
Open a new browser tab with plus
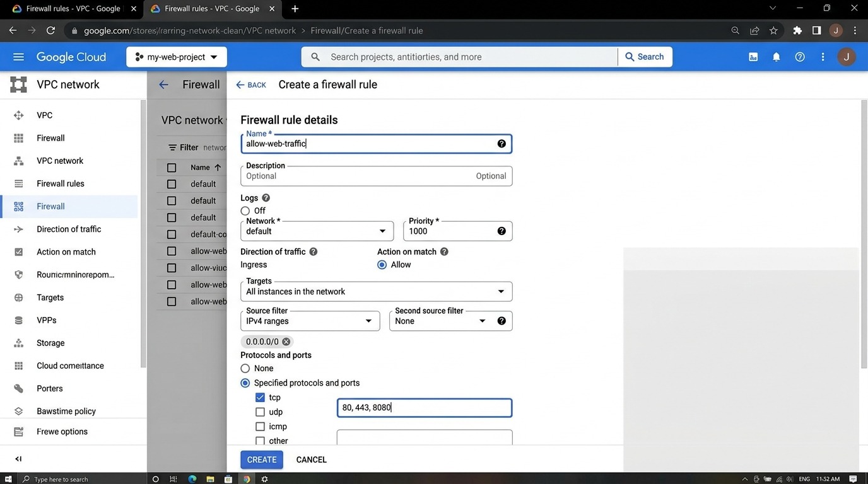295,9
